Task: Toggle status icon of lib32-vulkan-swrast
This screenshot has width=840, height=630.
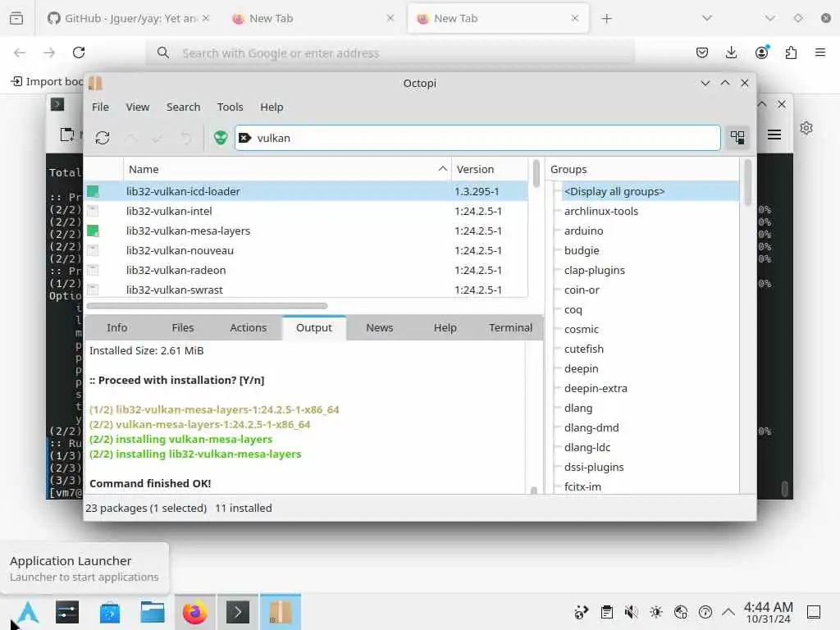Action: (94, 290)
